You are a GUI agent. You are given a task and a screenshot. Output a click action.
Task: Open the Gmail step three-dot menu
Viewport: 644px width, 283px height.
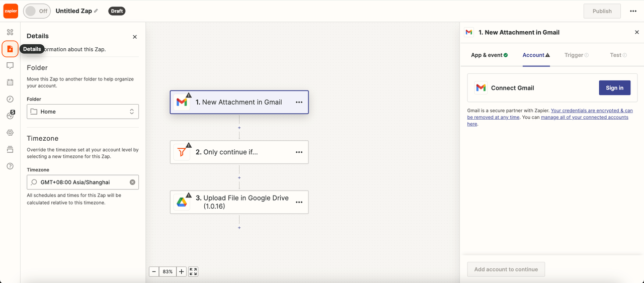point(299,102)
